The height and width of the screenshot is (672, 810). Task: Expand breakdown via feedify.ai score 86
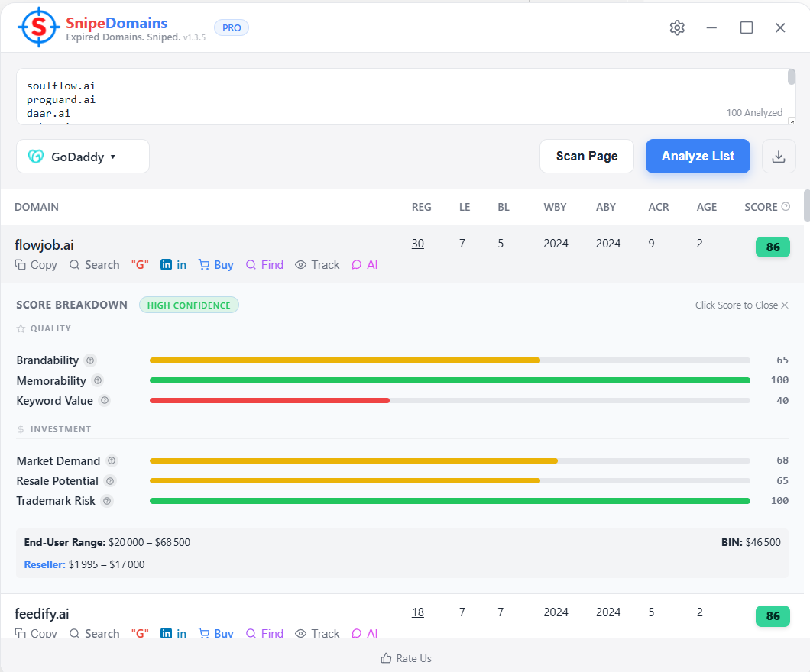773,615
